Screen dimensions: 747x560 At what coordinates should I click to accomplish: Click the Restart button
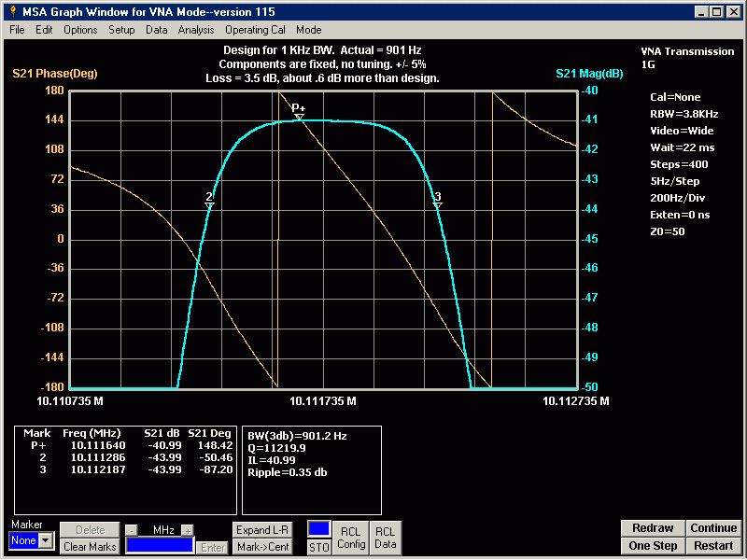tap(713, 546)
